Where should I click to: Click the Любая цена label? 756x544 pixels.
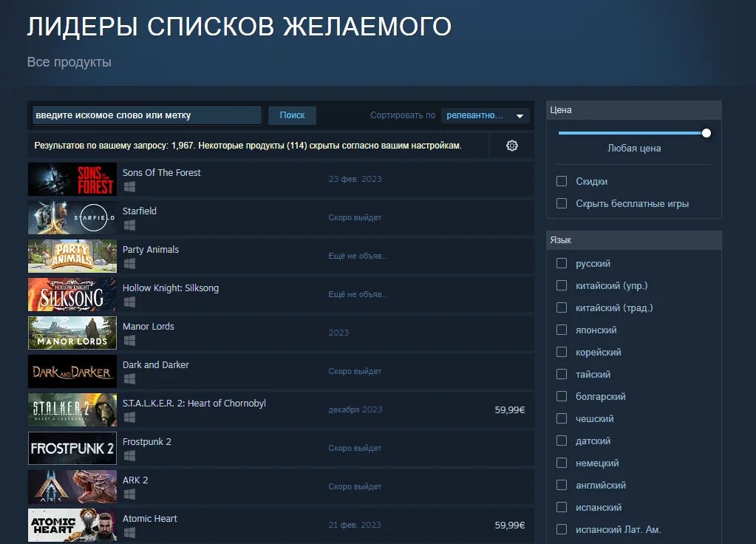[634, 149]
